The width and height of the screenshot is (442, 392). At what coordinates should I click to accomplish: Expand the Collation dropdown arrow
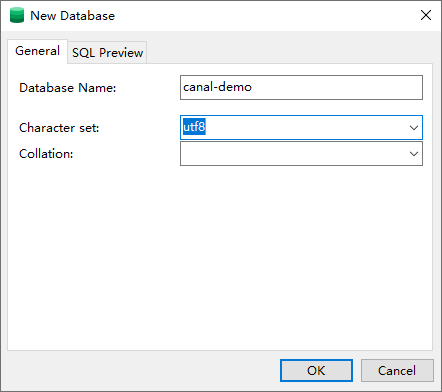pyautogui.click(x=414, y=154)
